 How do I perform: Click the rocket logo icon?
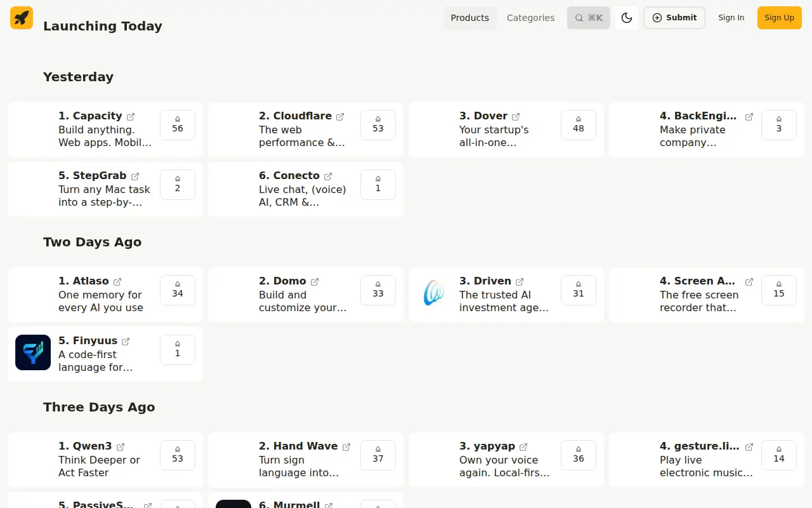point(22,18)
